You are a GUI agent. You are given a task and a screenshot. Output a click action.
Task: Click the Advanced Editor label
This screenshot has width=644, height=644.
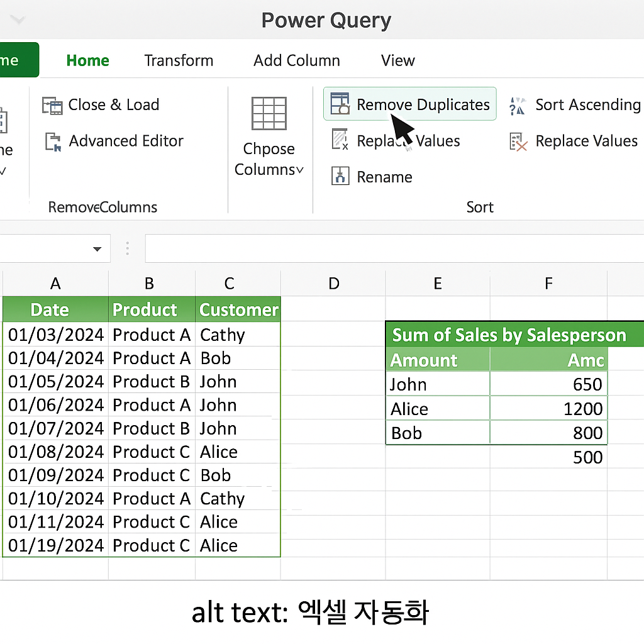[x=126, y=141]
